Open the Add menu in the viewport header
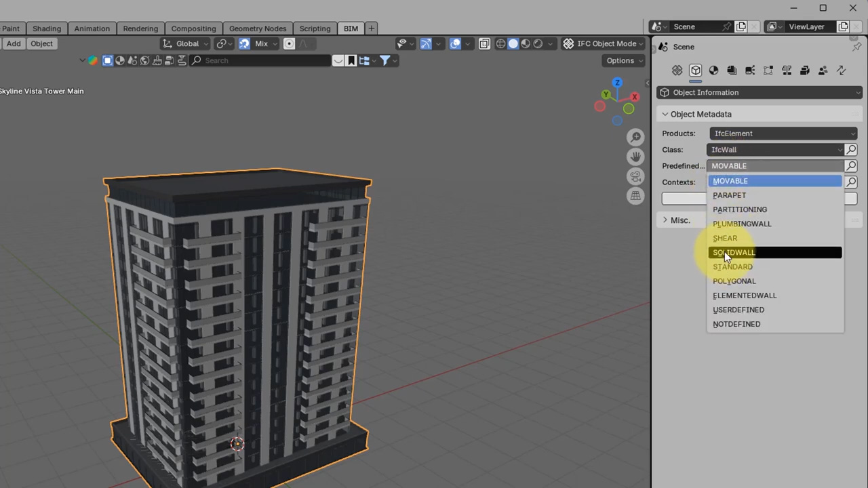The image size is (868, 488). [x=14, y=44]
